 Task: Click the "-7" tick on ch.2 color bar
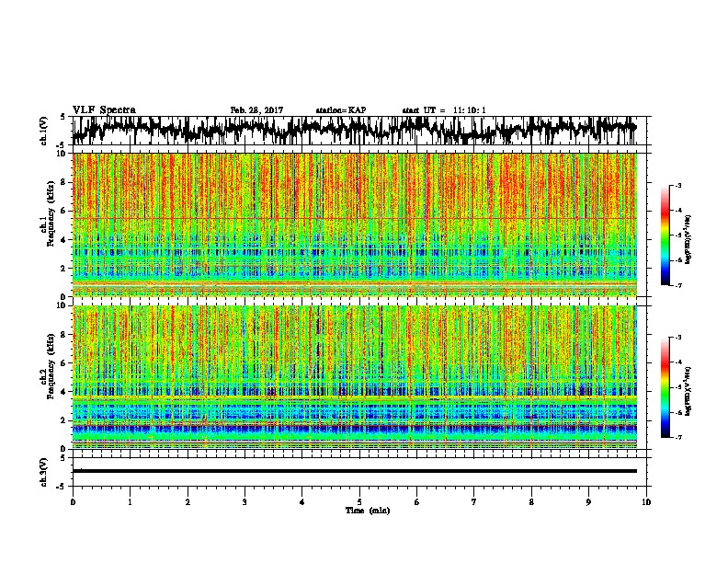[678, 437]
